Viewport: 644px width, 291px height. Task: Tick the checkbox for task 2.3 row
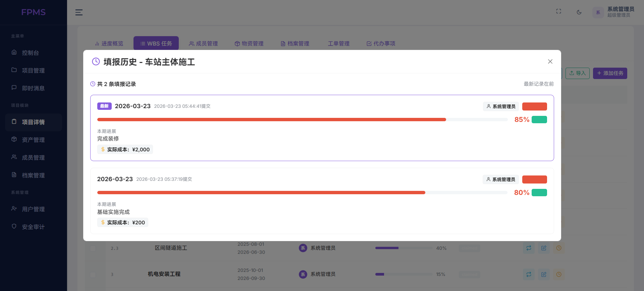click(x=93, y=248)
